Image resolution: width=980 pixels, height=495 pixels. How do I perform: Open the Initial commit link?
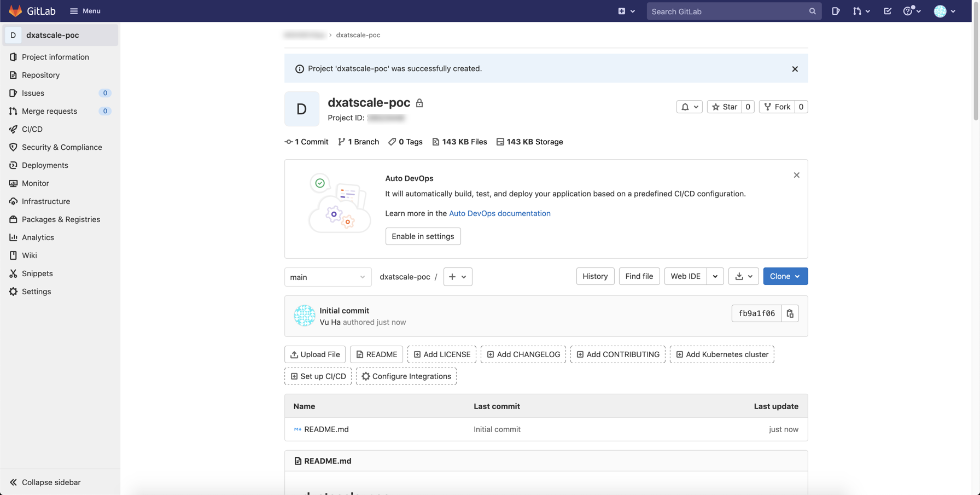(344, 311)
